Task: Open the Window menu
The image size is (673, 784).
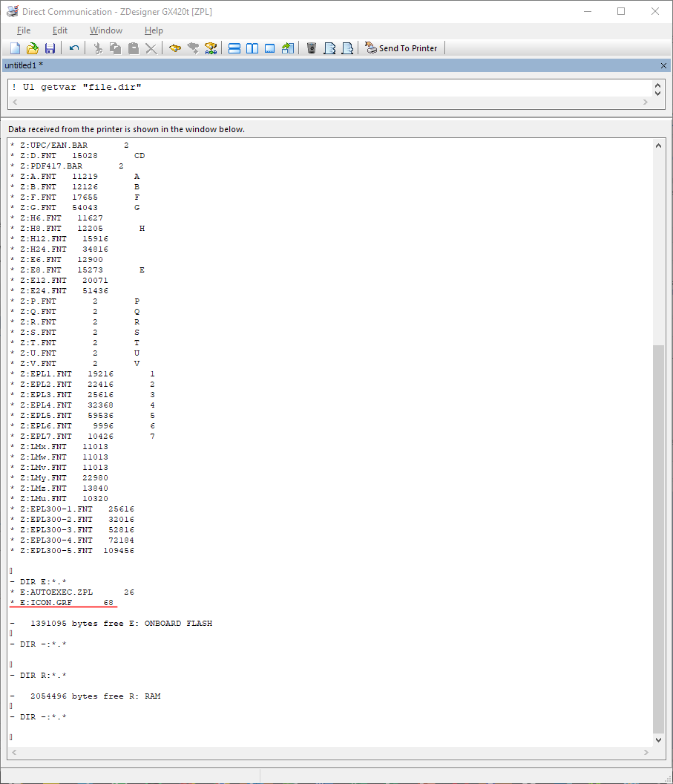Action: [106, 30]
